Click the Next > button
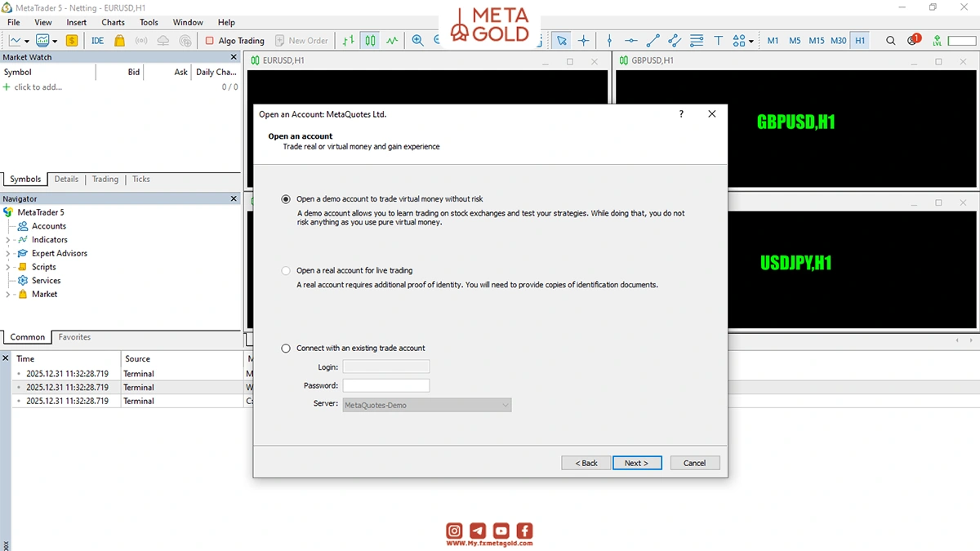980x551 pixels. click(x=637, y=463)
